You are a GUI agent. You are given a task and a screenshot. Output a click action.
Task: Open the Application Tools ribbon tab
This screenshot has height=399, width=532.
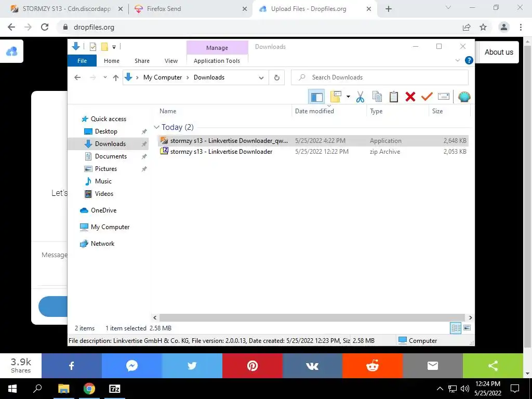tap(217, 61)
